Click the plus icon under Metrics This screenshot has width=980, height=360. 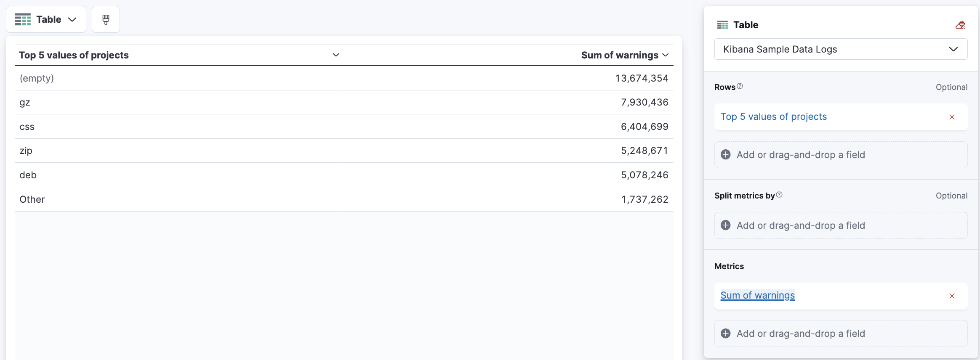point(726,334)
